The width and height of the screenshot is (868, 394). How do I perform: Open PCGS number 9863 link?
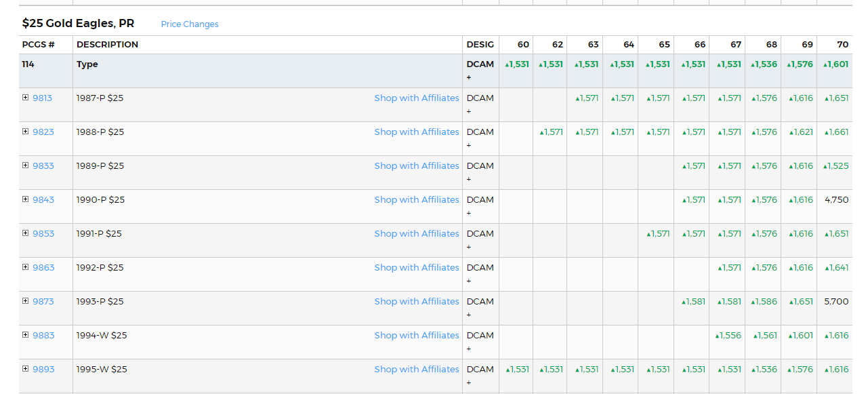tap(43, 267)
